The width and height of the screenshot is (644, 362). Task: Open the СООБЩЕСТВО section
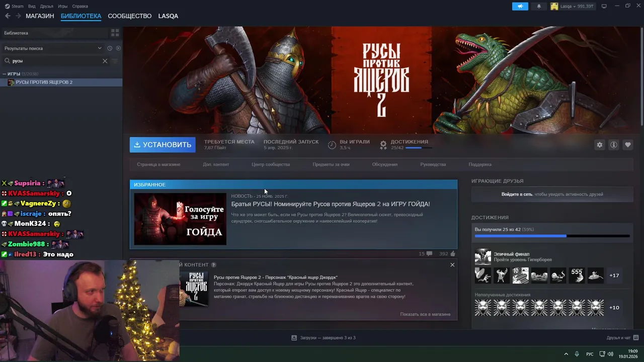[129, 16]
